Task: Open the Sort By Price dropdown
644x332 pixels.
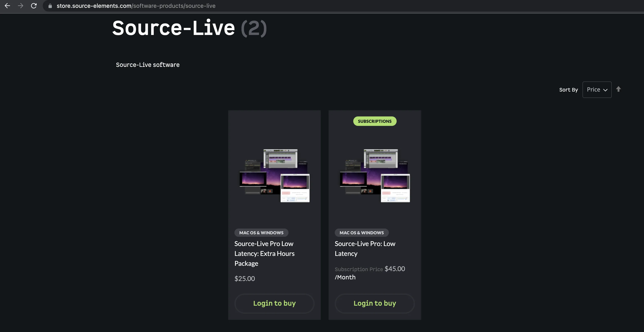Action: pyautogui.click(x=597, y=89)
